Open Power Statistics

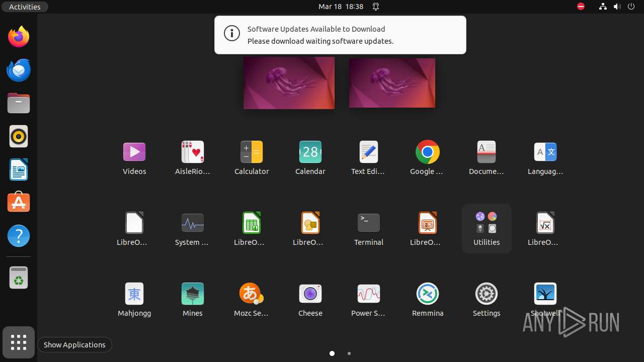click(369, 299)
